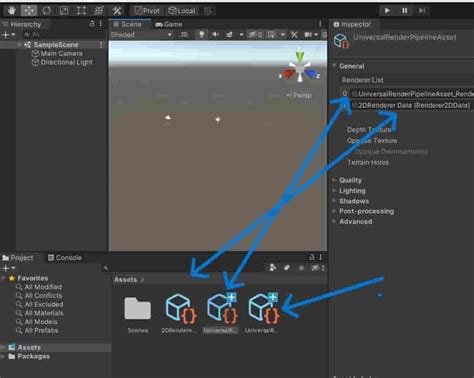Screen dimensions: 474x378
Task: Click the Hierarchy create plus button
Action: [6, 35]
